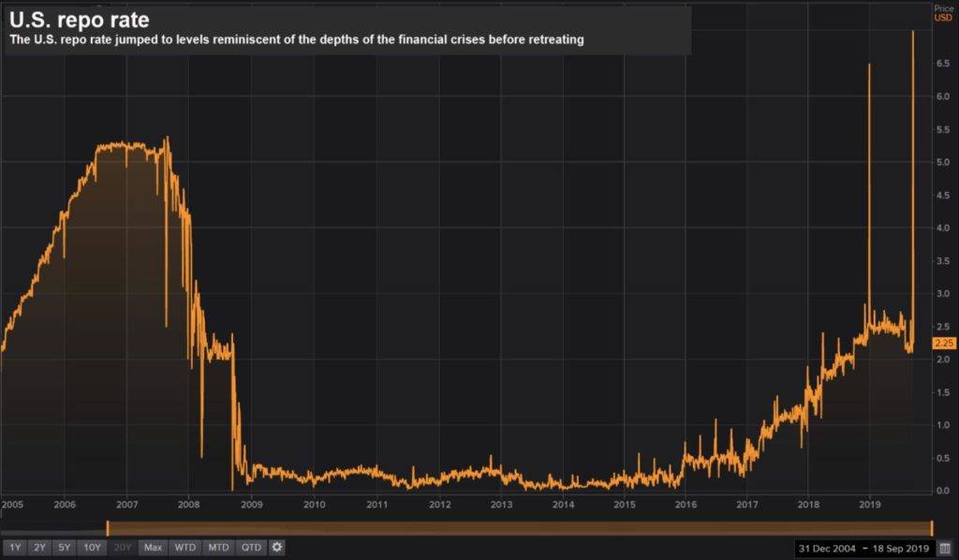Click the 2.25 price tag on axis
Image resolution: width=959 pixels, height=560 pixels.
click(x=944, y=345)
